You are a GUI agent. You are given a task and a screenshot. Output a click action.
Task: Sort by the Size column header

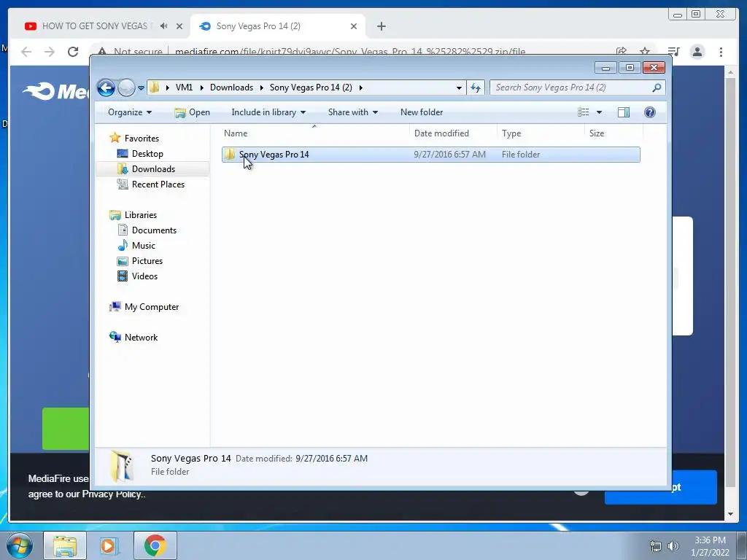click(x=614, y=133)
